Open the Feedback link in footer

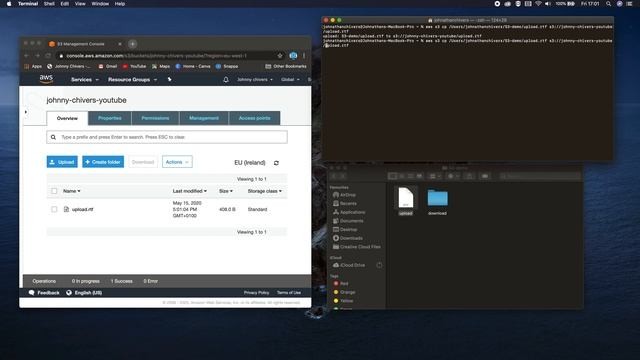click(x=44, y=293)
